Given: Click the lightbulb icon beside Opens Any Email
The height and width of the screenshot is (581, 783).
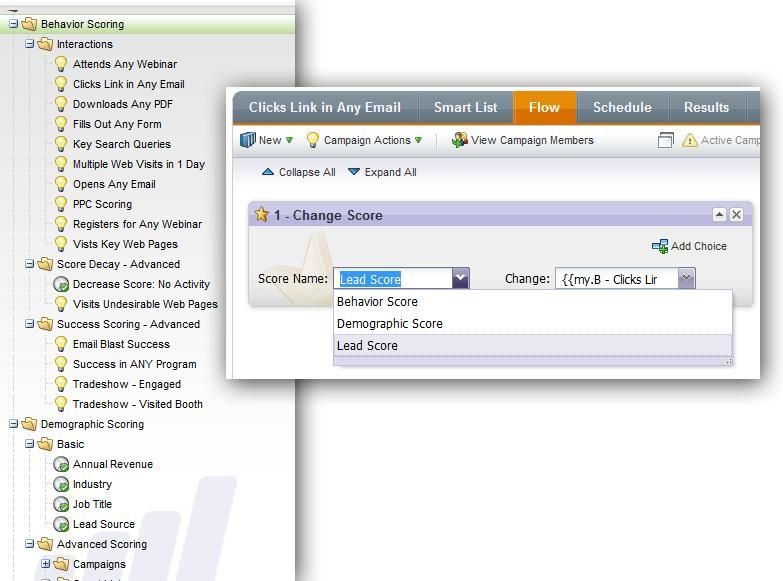Looking at the screenshot, I should coord(61,184).
